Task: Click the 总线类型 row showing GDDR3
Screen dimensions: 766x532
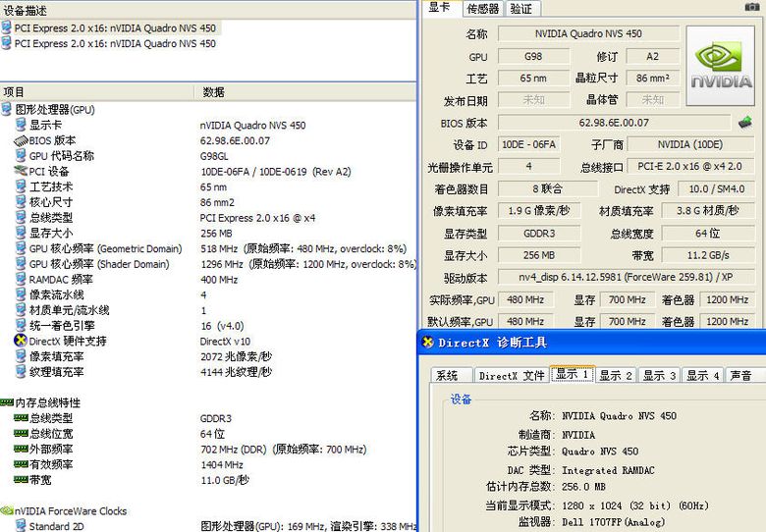Action: point(123,418)
